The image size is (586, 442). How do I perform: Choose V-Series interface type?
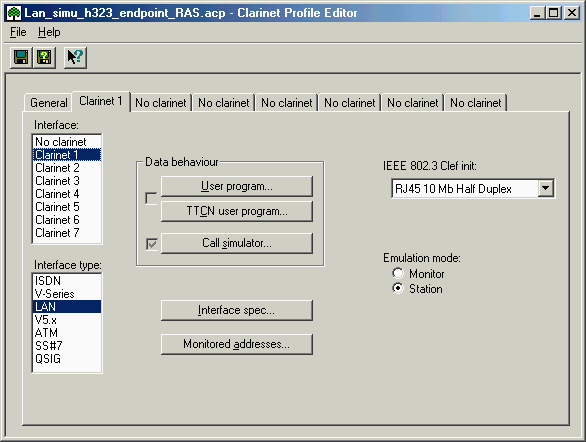(67, 294)
